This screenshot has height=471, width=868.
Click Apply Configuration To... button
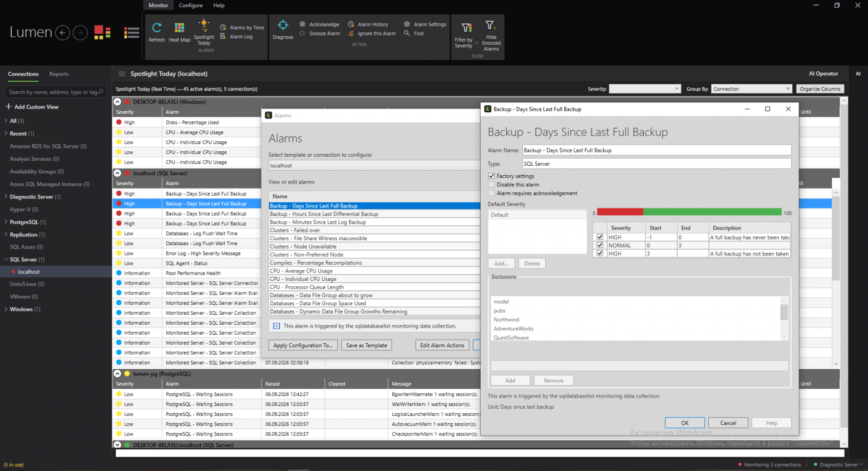(303, 345)
